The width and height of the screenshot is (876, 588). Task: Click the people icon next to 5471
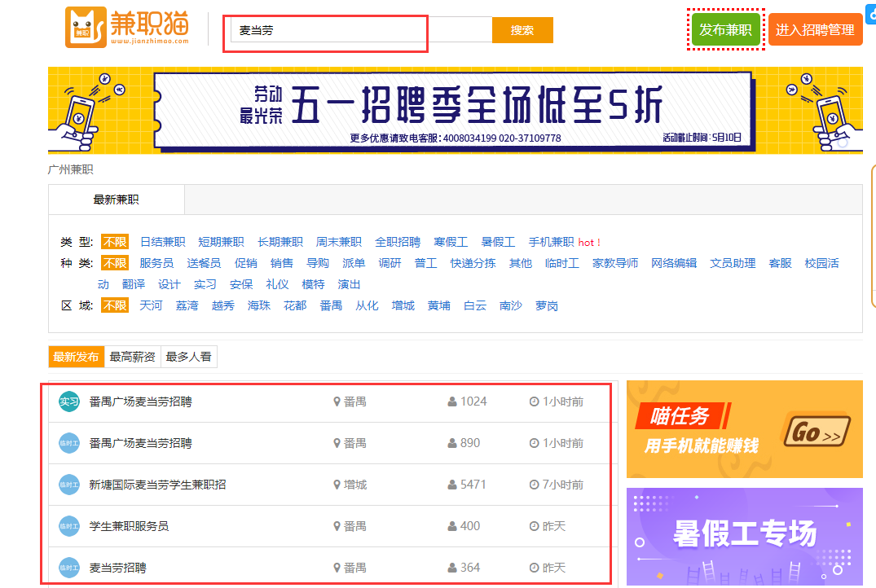[452, 485]
